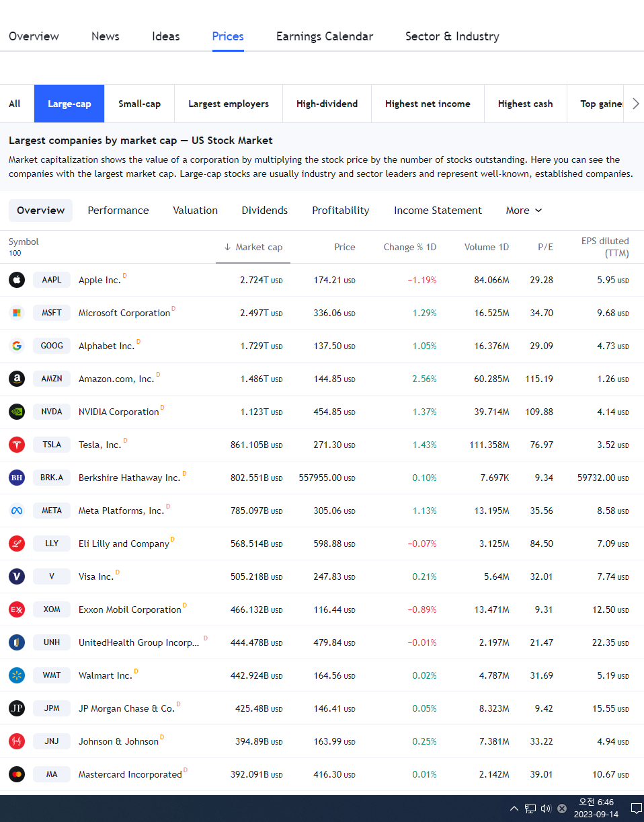Open taskbar volume speaker icon
This screenshot has height=822, width=644.
coord(546,809)
